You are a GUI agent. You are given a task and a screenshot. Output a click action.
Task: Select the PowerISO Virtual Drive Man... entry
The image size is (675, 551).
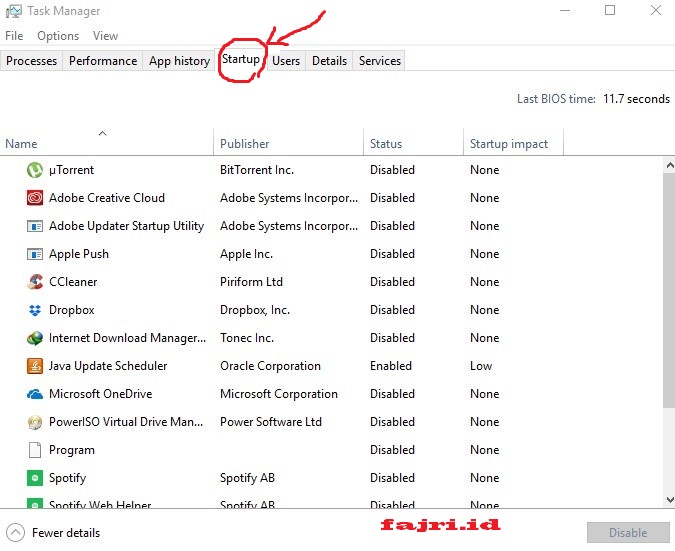126,422
